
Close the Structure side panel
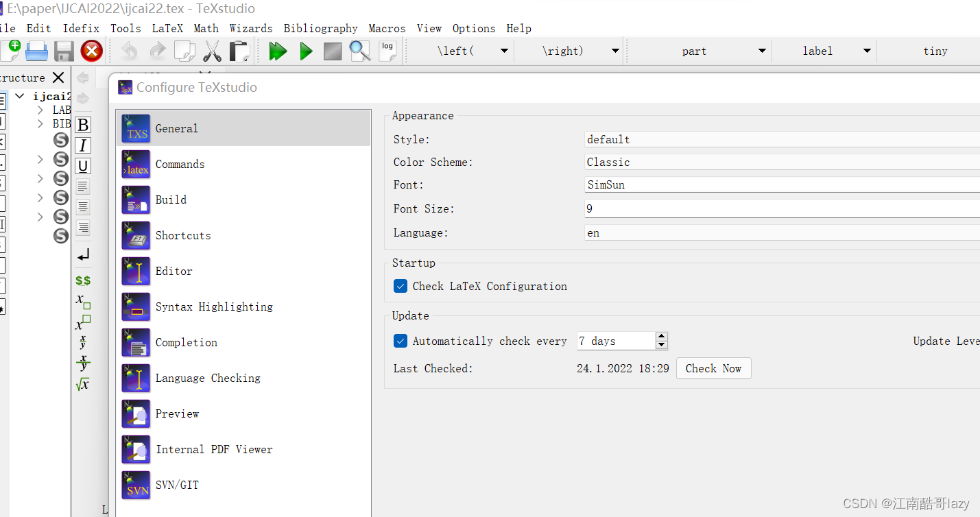click(x=58, y=77)
